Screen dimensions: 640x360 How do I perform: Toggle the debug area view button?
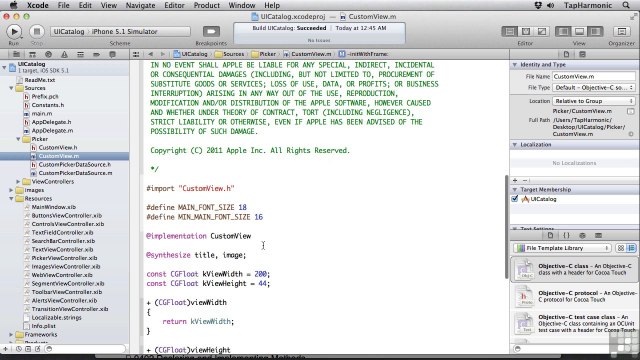(579, 31)
